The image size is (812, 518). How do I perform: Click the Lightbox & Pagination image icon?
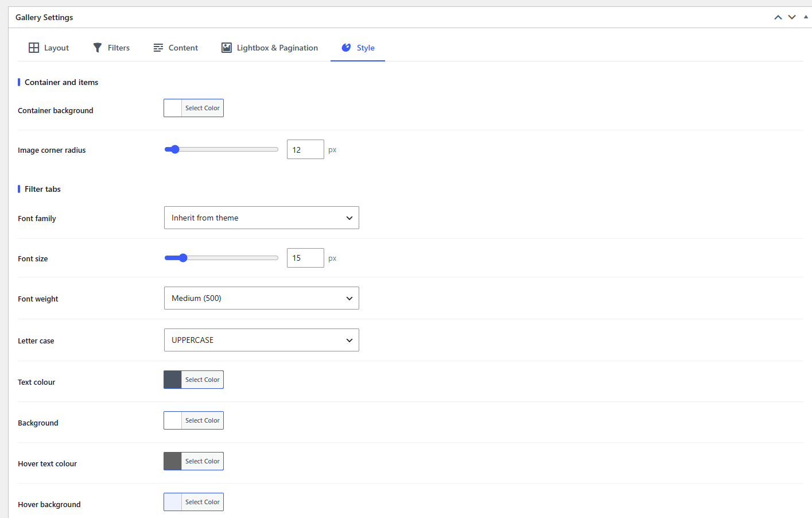click(x=227, y=48)
